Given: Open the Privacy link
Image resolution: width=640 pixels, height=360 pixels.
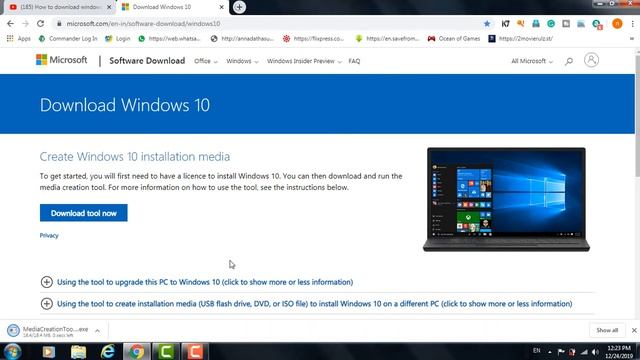Looking at the screenshot, I should [x=49, y=236].
